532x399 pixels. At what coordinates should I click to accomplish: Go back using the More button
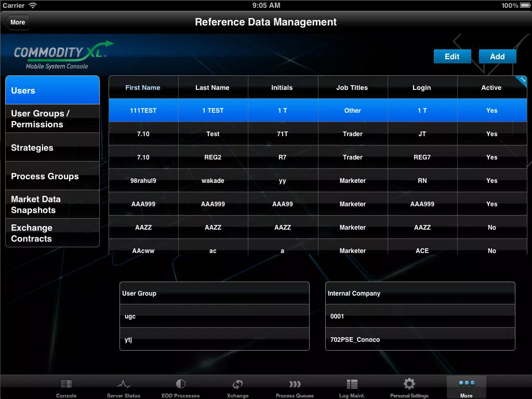click(x=17, y=22)
